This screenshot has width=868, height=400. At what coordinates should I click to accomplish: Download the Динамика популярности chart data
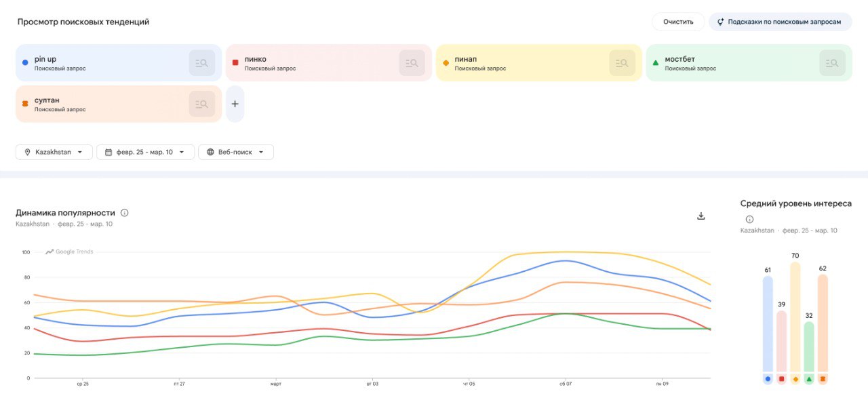701,216
